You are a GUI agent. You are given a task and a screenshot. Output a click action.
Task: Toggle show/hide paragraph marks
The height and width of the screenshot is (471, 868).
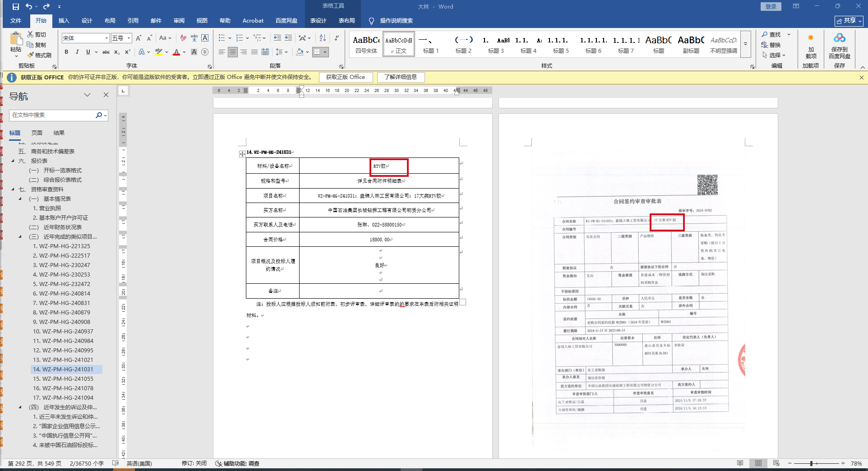click(x=337, y=38)
